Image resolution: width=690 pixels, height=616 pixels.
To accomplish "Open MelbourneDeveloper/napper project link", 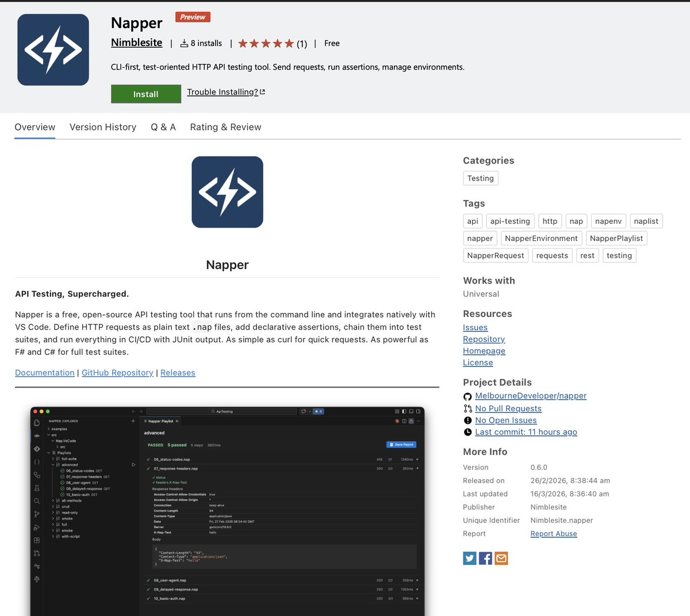I will (531, 396).
